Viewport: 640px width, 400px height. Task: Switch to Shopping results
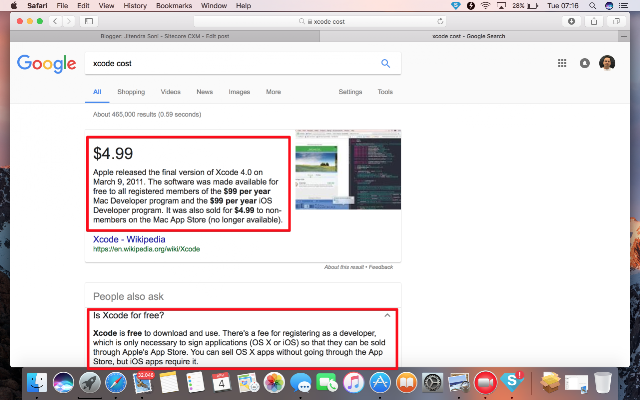[131, 92]
